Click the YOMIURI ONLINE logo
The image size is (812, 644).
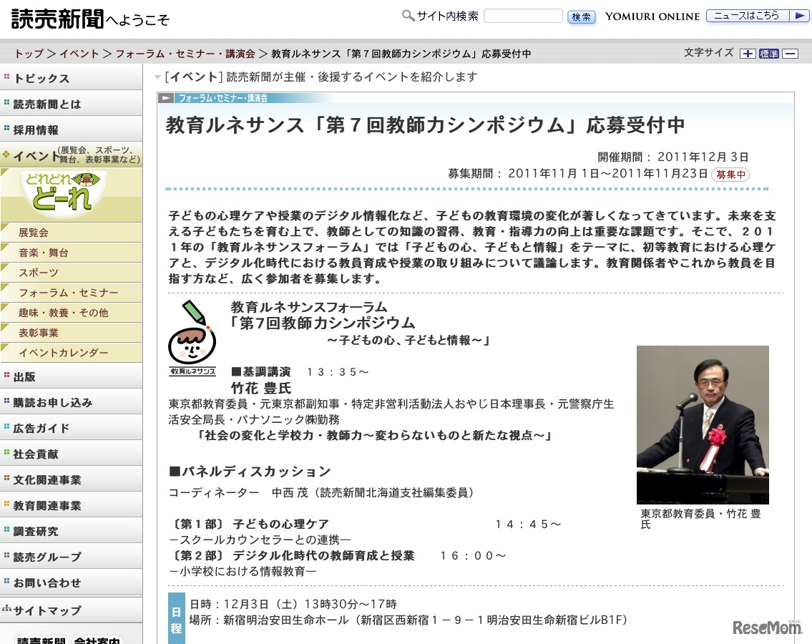coord(652,16)
